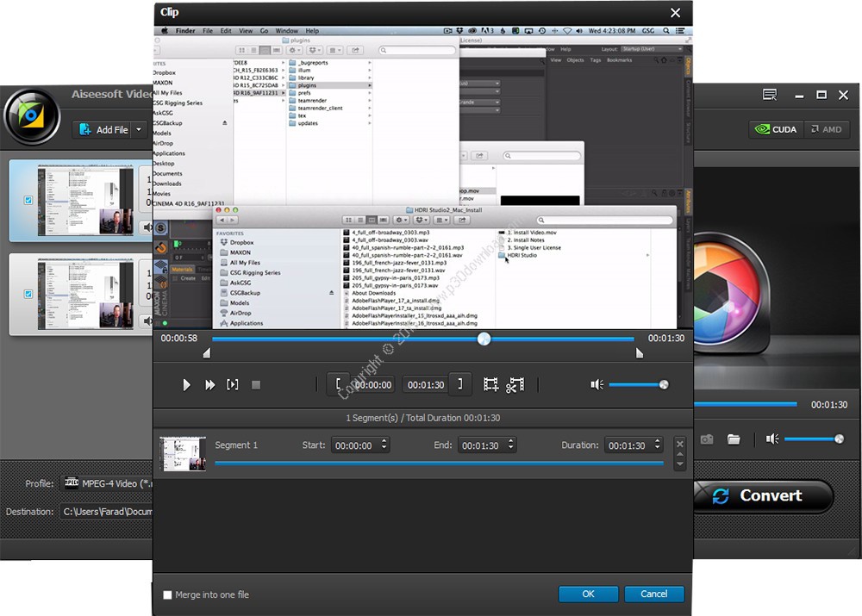
Task: Click GSG Rigging Series in lower Finder sidebar
Action: point(254,272)
